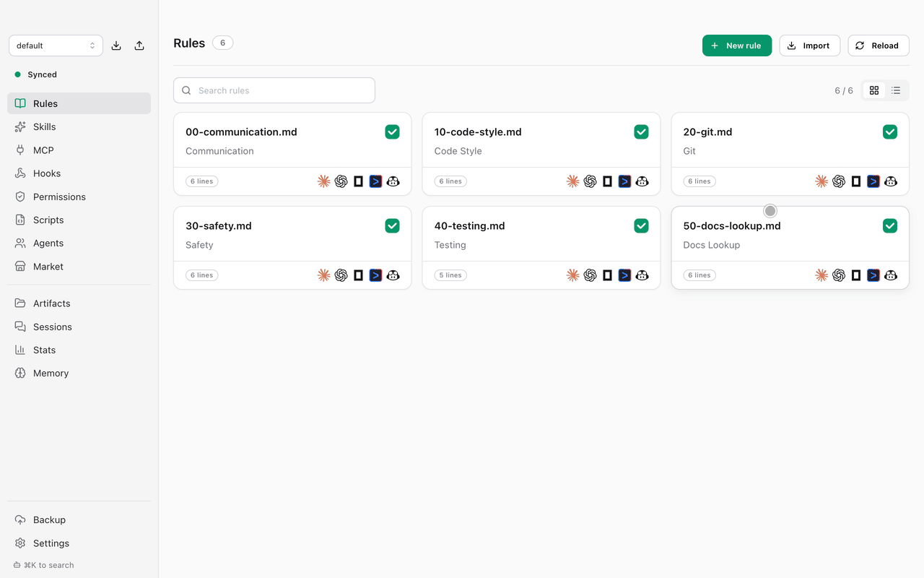
Task: Click the download icon beside the default selector
Action: [116, 46]
